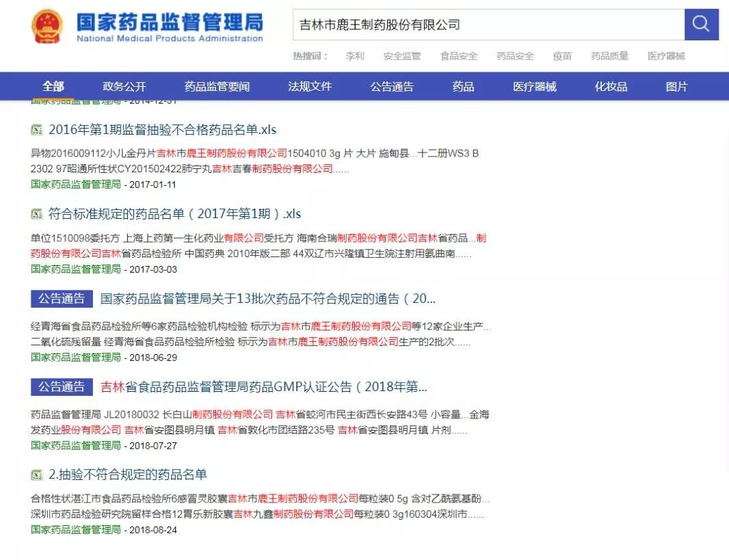Click source 国家药品监督管理局 dated 2018-06-29
Image resolution: width=729 pixels, height=560 pixels.
(x=76, y=358)
